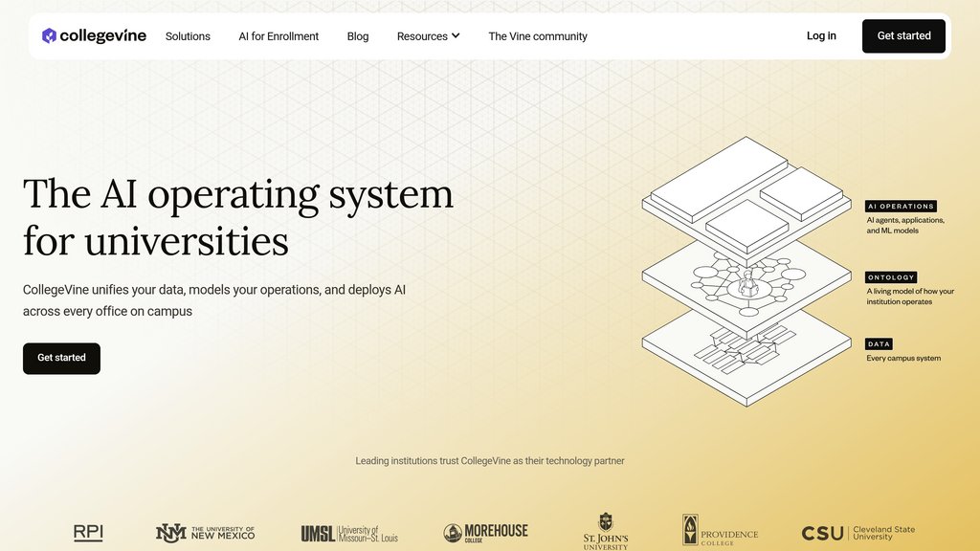Click the Log in link
This screenshot has height=551, width=980.
[x=820, y=35]
